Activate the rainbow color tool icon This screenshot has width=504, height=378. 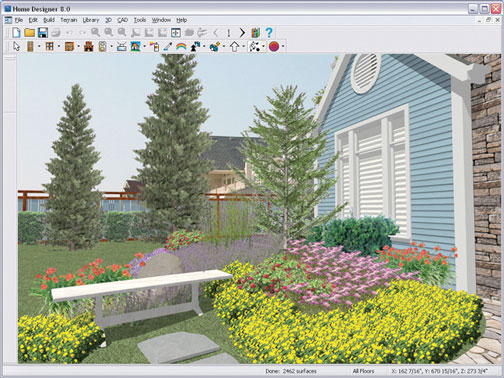pyautogui.click(x=181, y=46)
